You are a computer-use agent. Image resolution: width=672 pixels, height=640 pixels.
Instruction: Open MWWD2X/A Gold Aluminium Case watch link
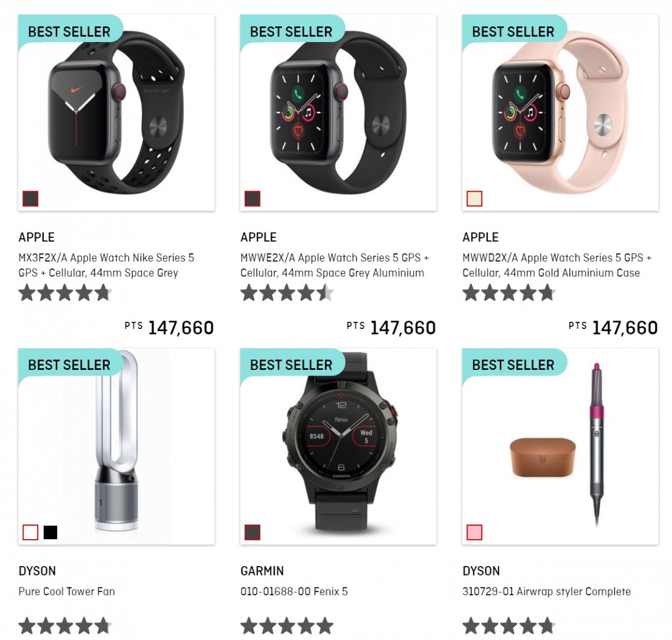pyautogui.click(x=557, y=265)
